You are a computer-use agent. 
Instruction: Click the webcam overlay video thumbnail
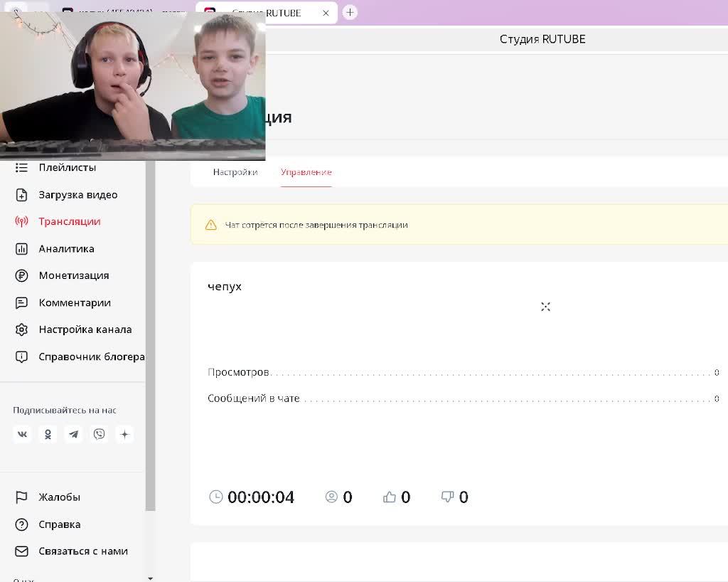coord(133,86)
